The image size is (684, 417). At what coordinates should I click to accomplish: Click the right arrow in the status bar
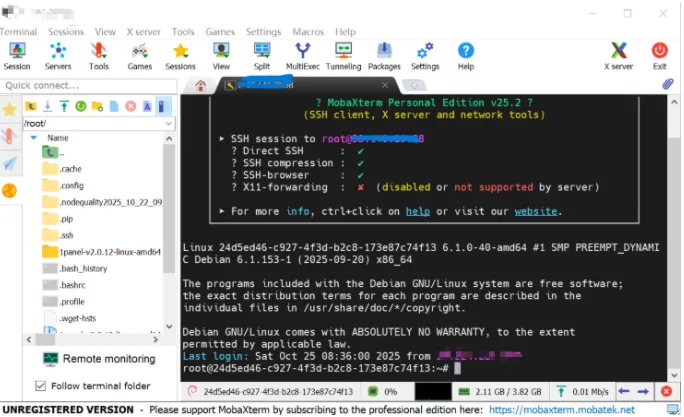[643, 391]
